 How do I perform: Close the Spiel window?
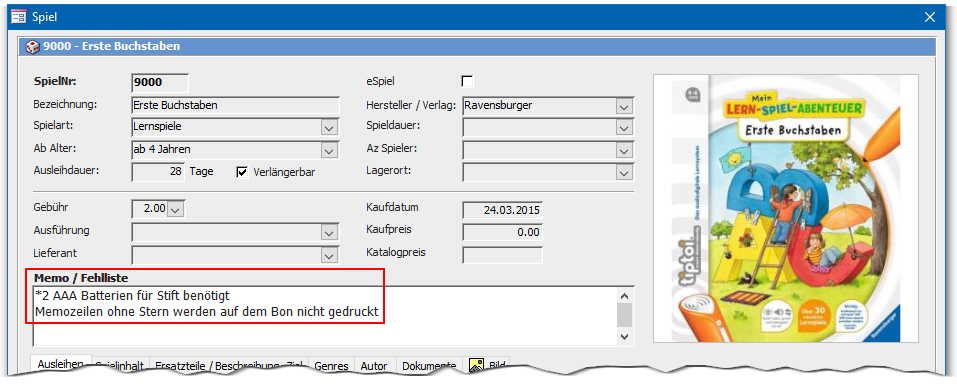930,17
